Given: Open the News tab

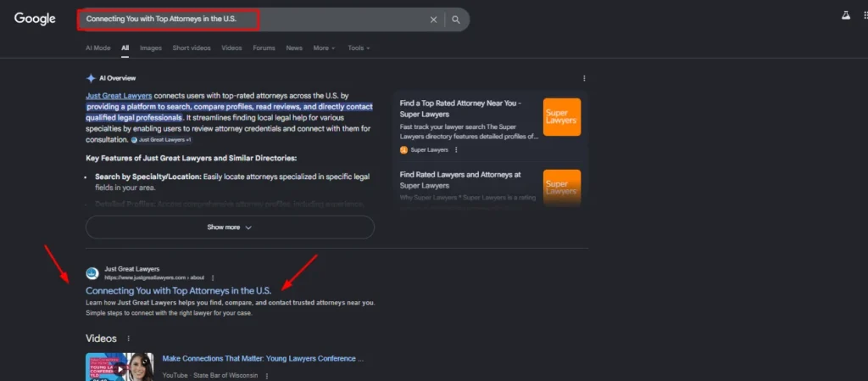Looking at the screenshot, I should [294, 48].
